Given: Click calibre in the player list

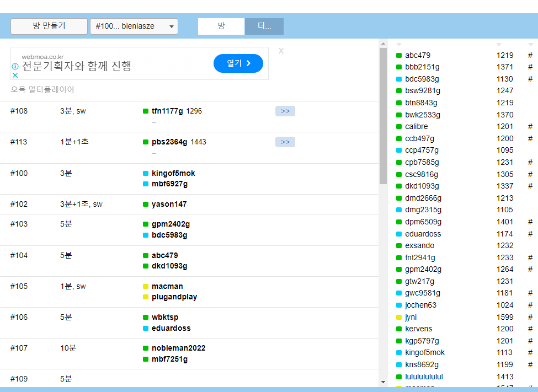Looking at the screenshot, I should [416, 126].
